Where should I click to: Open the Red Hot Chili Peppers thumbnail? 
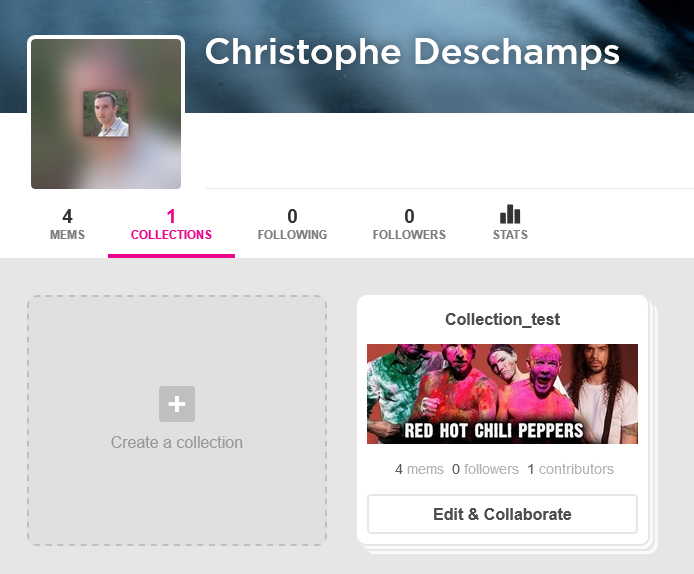pyautogui.click(x=502, y=394)
